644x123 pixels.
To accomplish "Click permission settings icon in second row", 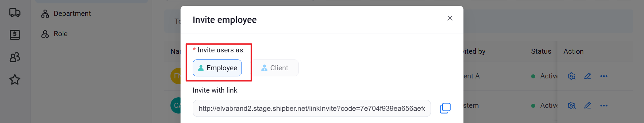I will point(572,105).
